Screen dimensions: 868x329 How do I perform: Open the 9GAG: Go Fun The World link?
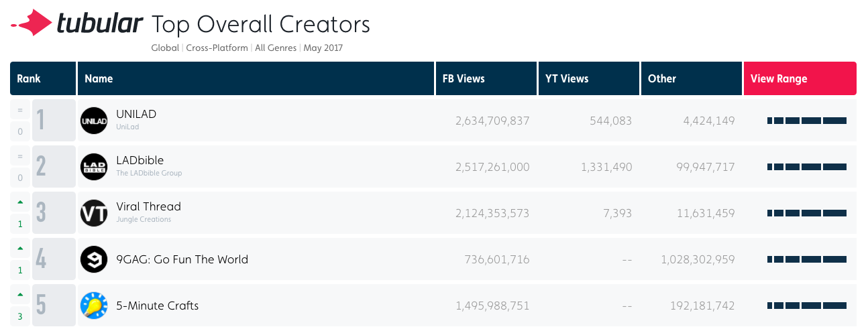(x=182, y=259)
